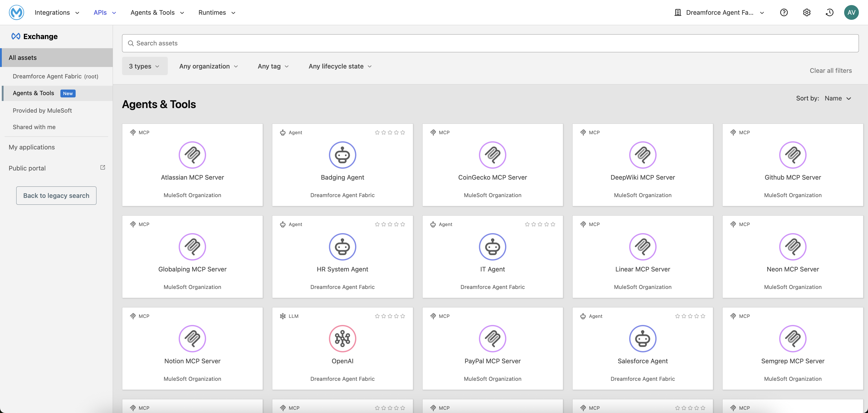Open the Any lifecycle state dropdown

click(339, 66)
